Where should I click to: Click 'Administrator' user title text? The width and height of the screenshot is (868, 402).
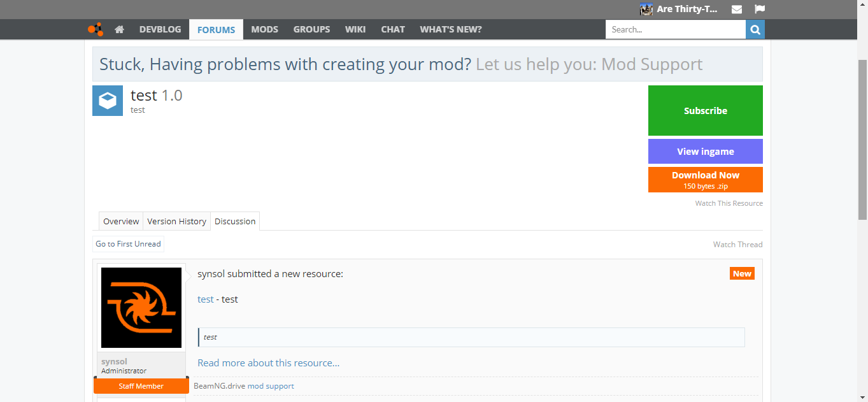click(124, 371)
